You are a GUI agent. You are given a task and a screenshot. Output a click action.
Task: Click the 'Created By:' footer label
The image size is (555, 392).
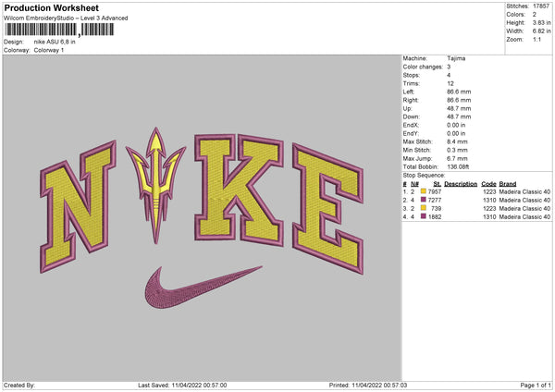click(19, 386)
